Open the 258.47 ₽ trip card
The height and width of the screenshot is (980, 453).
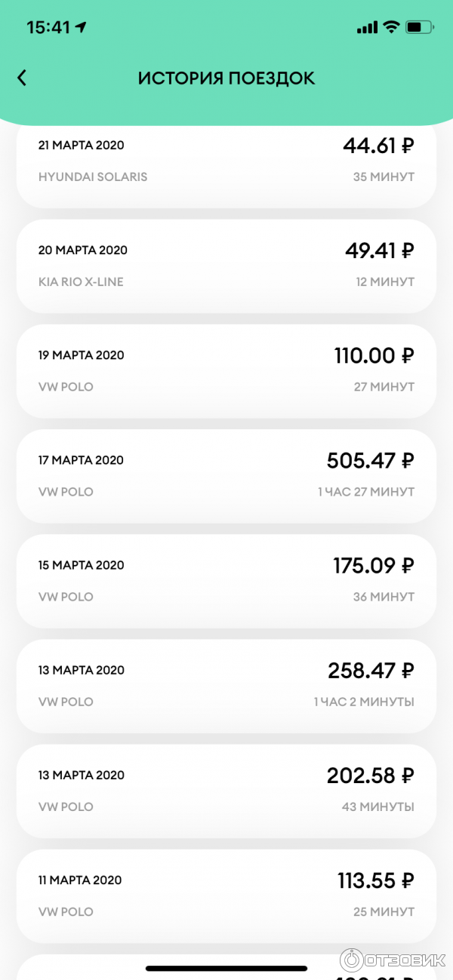point(226,685)
